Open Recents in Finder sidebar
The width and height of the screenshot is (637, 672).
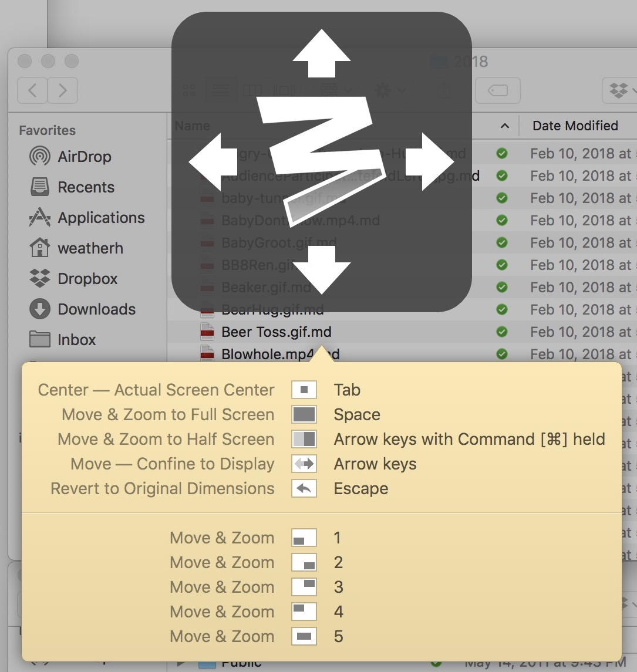click(72, 187)
